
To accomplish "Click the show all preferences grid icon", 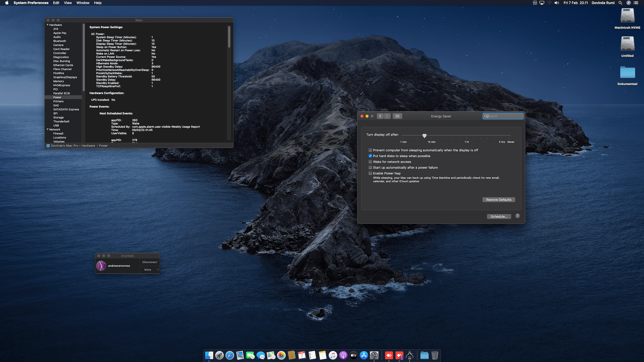I will click(397, 116).
